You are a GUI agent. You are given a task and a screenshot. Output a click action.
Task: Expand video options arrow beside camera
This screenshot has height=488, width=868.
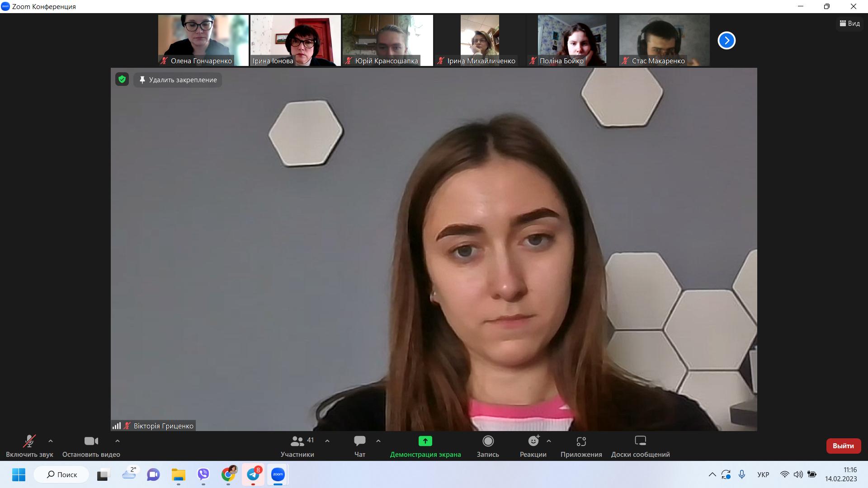click(118, 441)
